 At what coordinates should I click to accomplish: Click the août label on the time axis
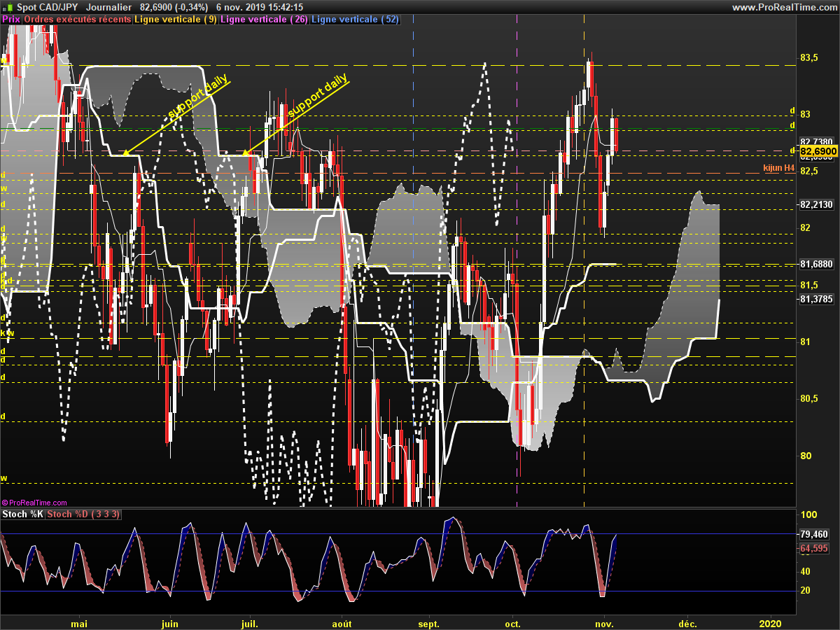tap(342, 623)
